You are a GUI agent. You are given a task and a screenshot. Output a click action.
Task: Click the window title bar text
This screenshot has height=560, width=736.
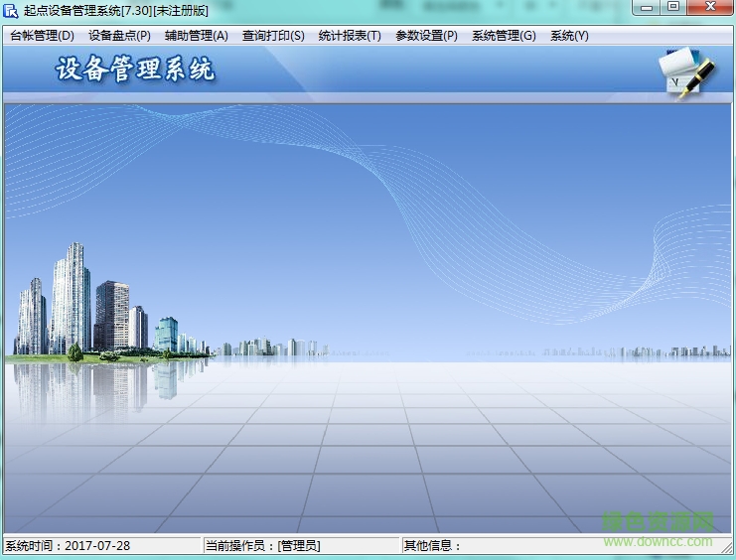[115, 10]
